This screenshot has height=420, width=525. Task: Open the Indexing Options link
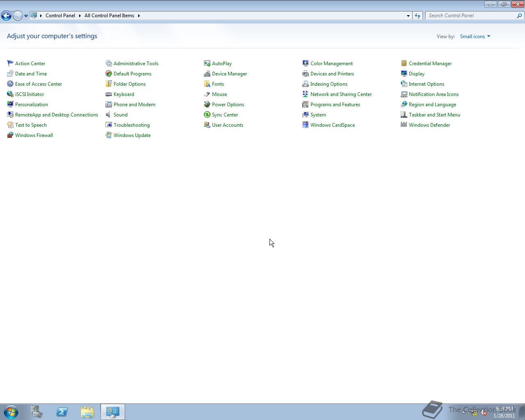click(x=329, y=84)
